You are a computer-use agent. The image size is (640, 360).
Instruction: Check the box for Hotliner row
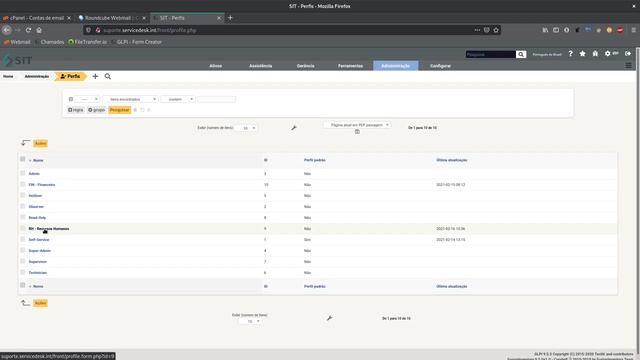point(22,195)
